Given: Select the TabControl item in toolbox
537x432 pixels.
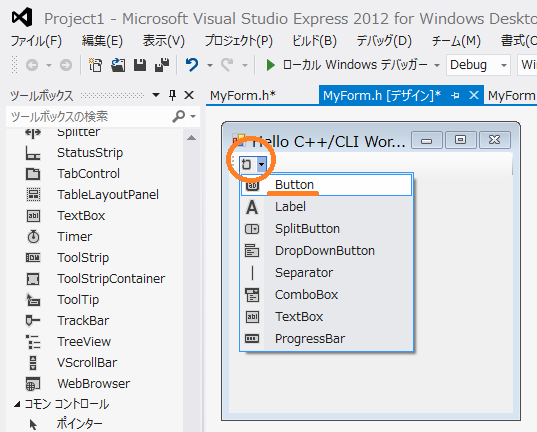Looking at the screenshot, I should (88, 174).
